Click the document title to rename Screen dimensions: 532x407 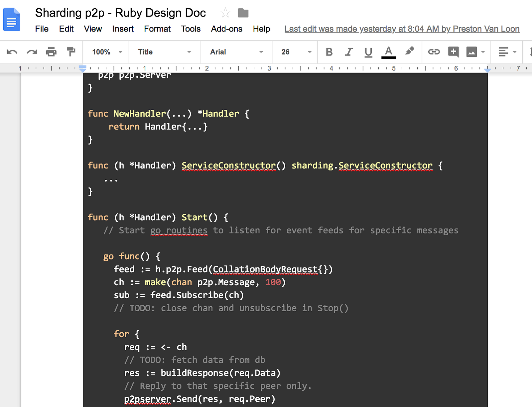(120, 13)
